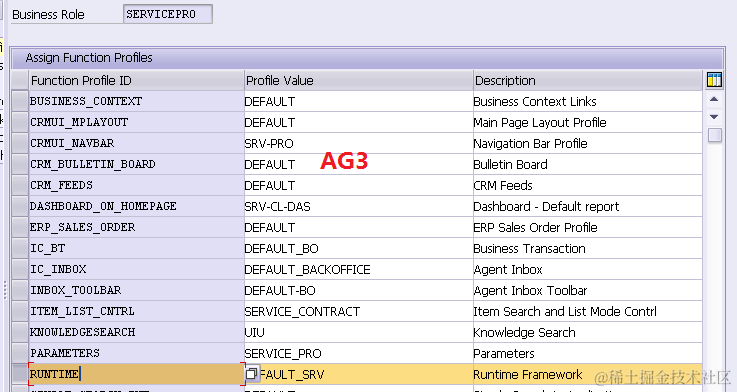Select row IC_INBOX via row selector
Image resolution: width=737 pixels, height=392 pixels.
[x=20, y=269]
